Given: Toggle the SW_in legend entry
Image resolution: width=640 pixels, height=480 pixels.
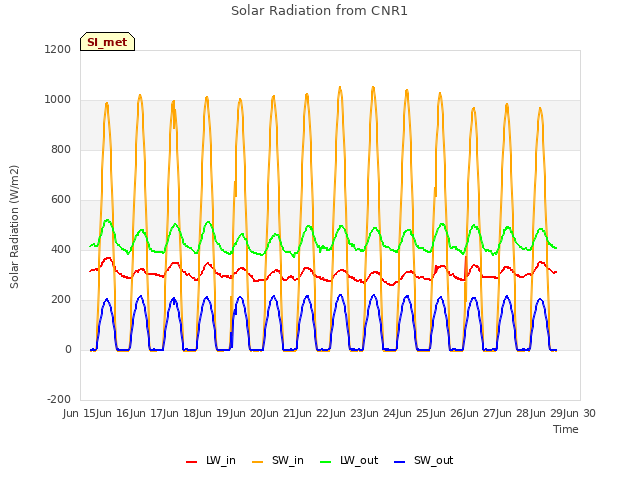Looking at the screenshot, I should pyautogui.click(x=278, y=460).
